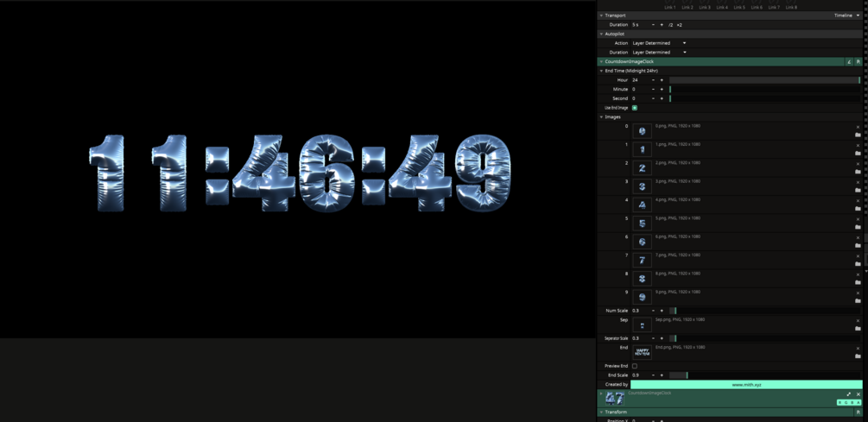Screen dimensions: 868x422
Task: Clear the 4.png image slot
Action: pyautogui.click(x=858, y=201)
